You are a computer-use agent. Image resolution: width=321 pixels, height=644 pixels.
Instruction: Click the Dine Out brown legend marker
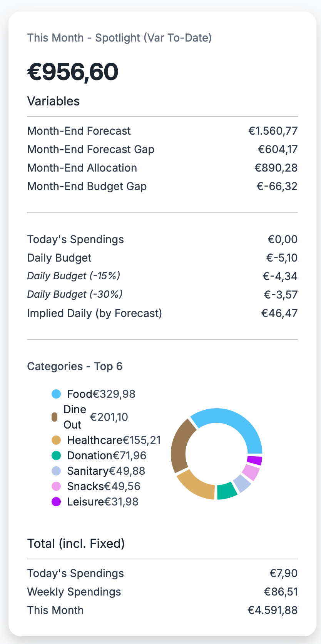(54, 417)
